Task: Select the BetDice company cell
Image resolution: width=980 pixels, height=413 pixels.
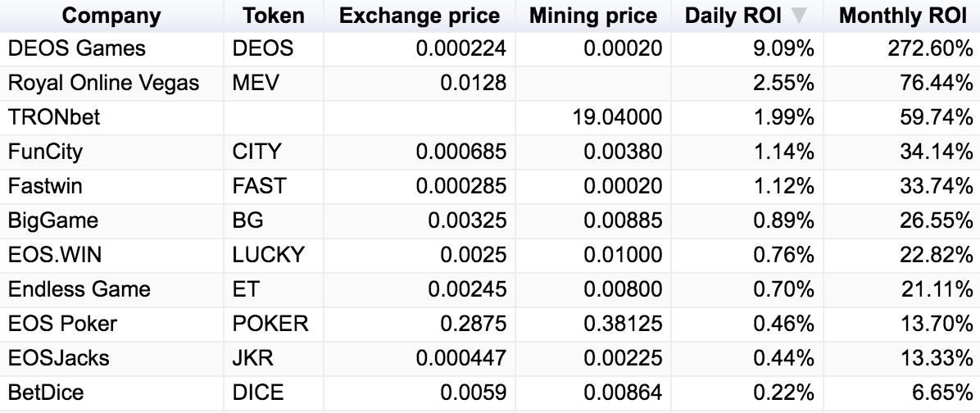Action: 46,393
